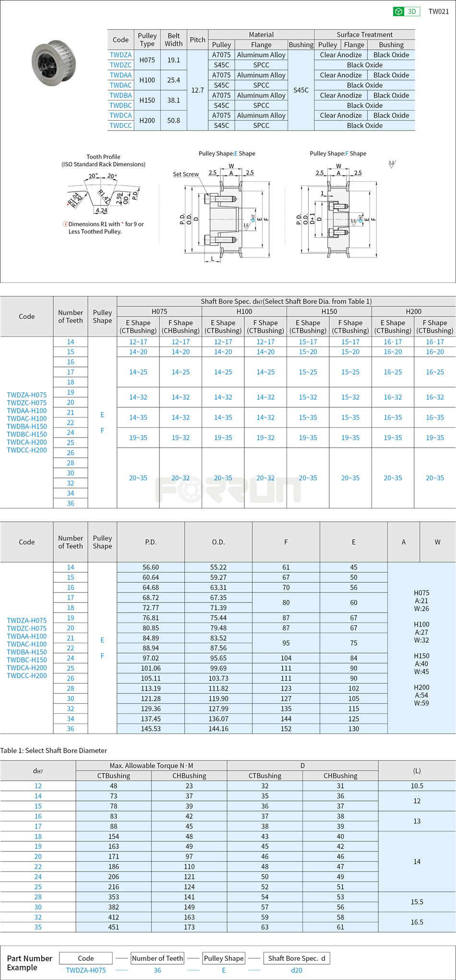This screenshot has width=456, height=980.
Task: Open the TWDAC code link in material table
Action: 120,85
